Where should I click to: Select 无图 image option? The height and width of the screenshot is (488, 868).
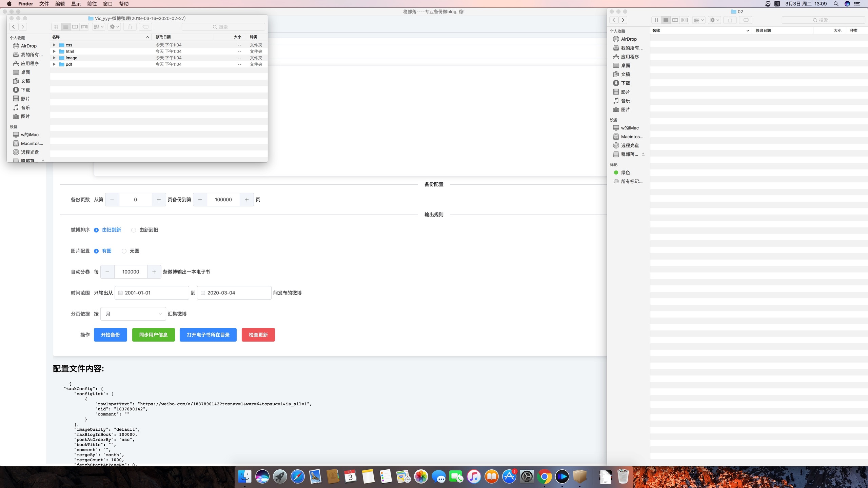click(124, 251)
